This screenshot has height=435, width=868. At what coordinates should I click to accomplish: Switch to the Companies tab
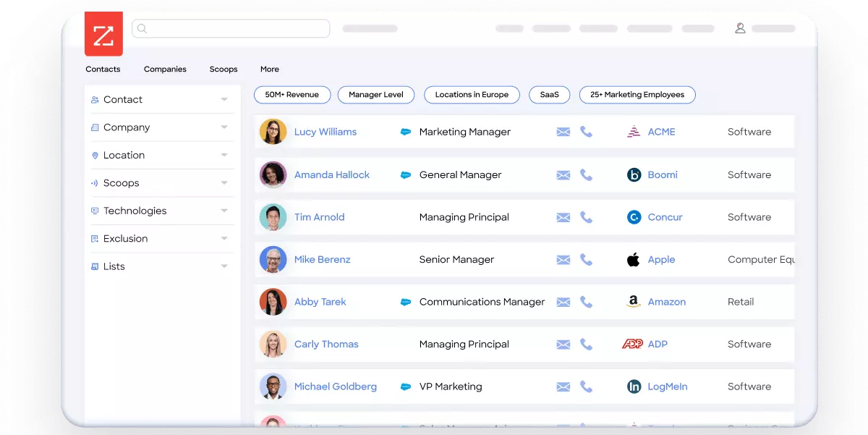coord(165,69)
